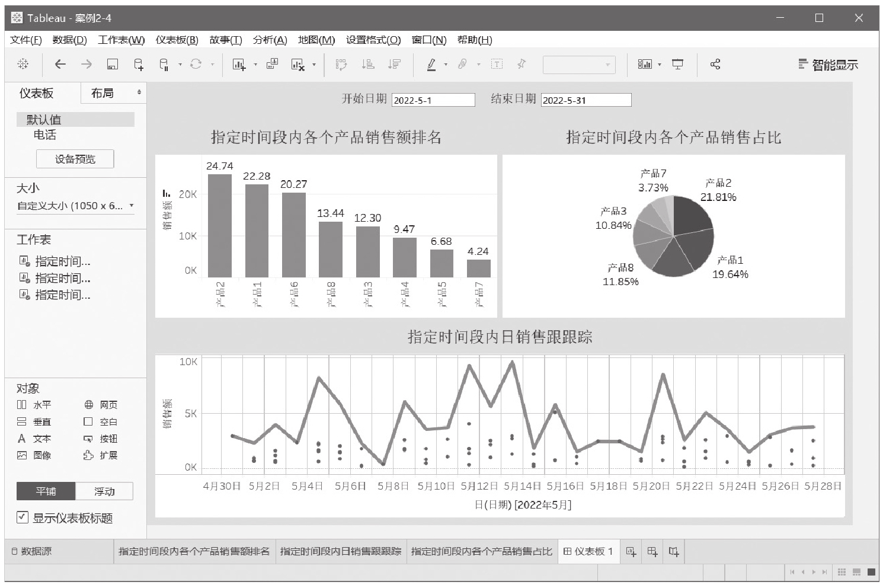Click the add new data source icon
883x588 pixels.
[138, 65]
